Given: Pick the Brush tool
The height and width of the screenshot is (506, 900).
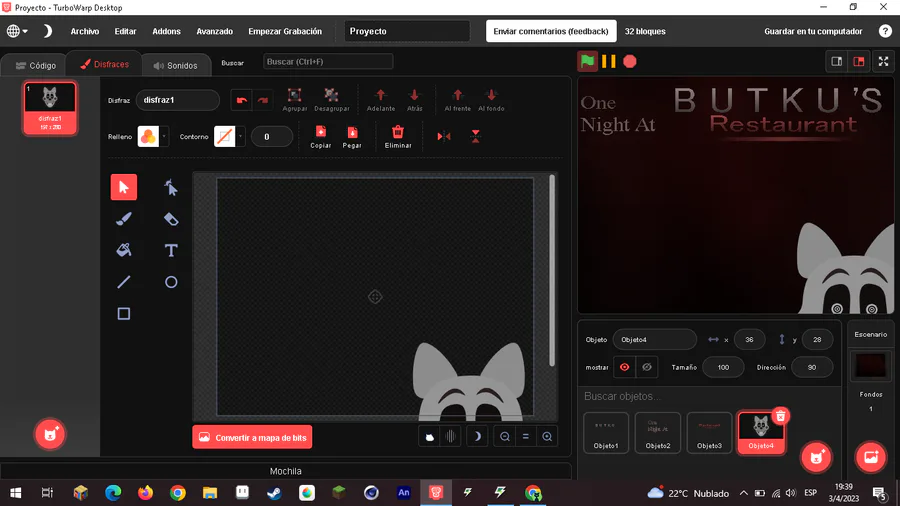Looking at the screenshot, I should click(123, 219).
